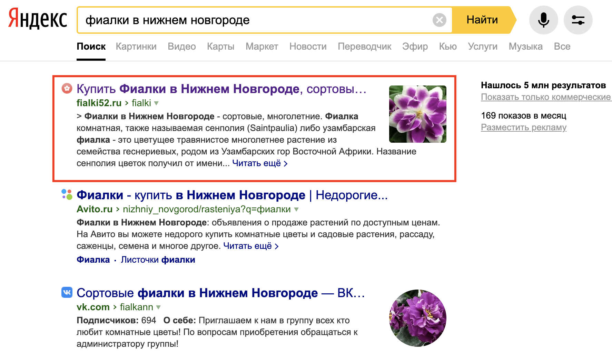
Task: Switch to the Картинки tab
Action: point(136,46)
